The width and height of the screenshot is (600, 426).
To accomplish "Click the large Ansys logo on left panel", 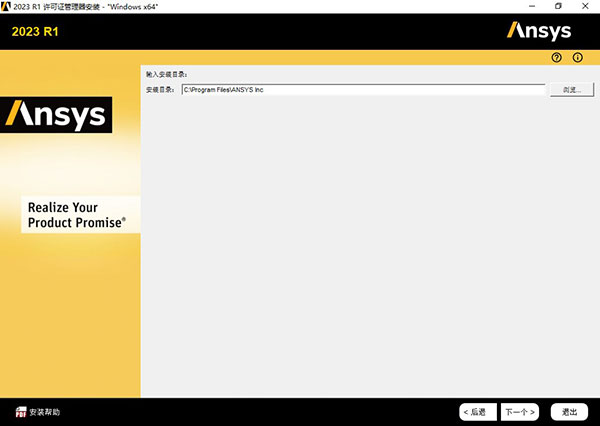I will pos(56,115).
